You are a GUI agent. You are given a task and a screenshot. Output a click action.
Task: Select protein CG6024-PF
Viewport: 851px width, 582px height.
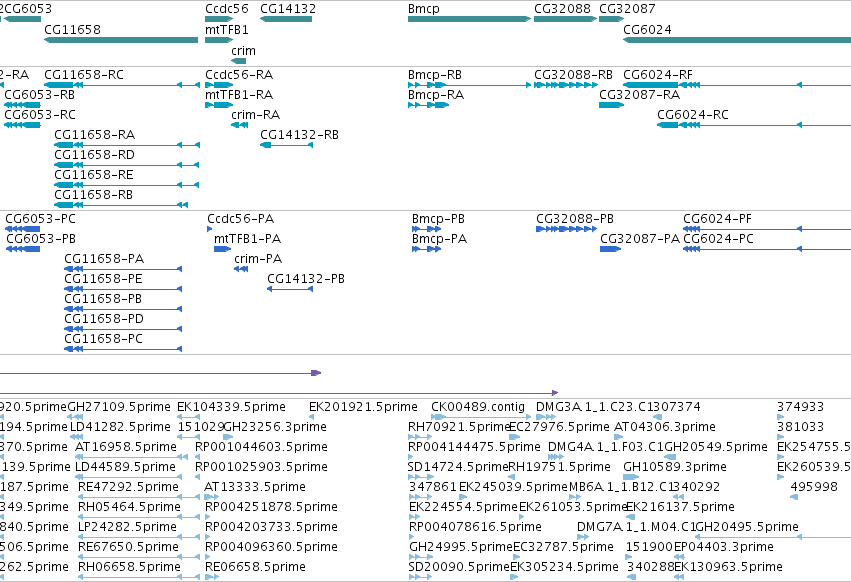tap(717, 219)
